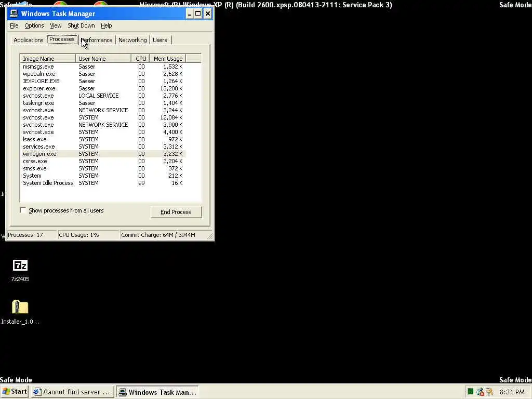
Task: Open the File menu
Action: tap(14, 26)
